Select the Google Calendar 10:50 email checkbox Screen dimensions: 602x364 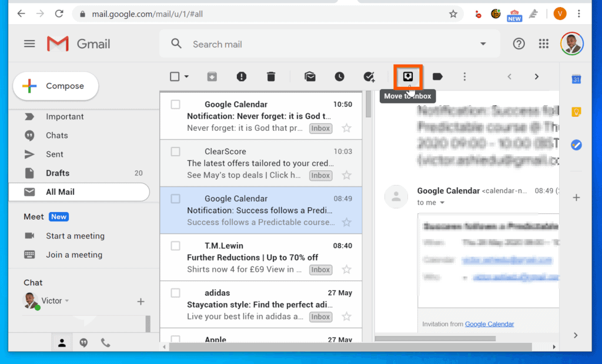point(175,105)
